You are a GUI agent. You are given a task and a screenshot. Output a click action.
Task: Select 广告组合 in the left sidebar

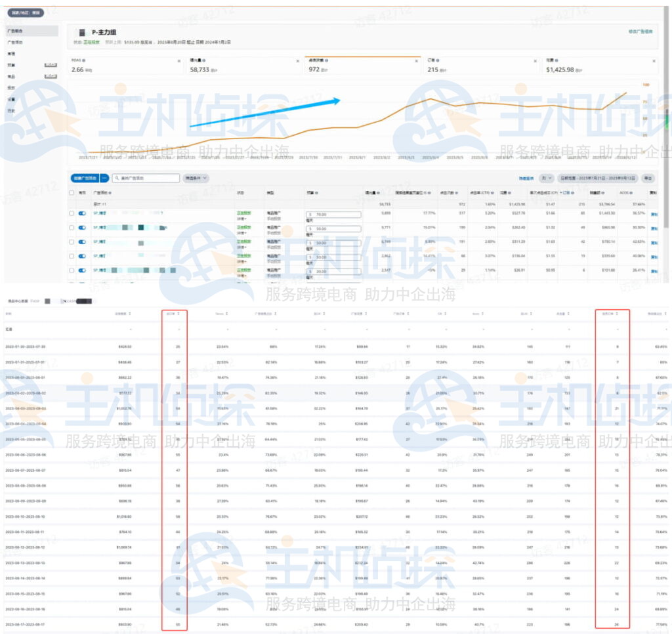point(12,31)
